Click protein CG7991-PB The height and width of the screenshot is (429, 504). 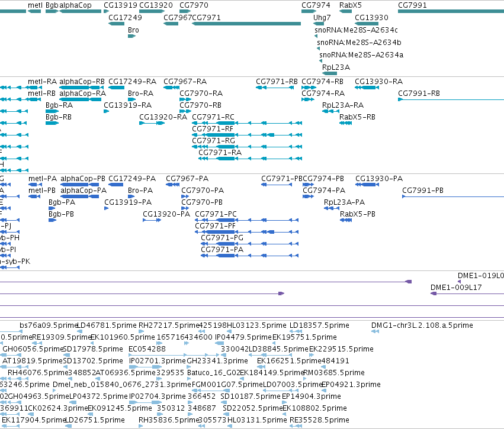point(453,196)
